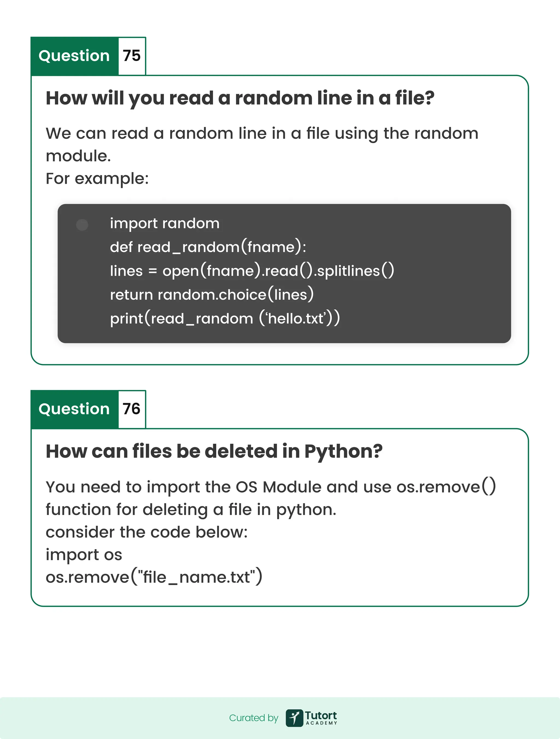Click the number 75 box

click(132, 56)
